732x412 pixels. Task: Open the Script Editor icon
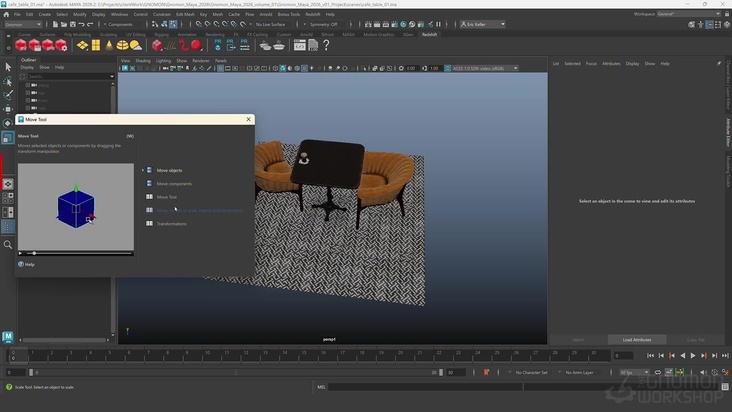tap(725, 387)
